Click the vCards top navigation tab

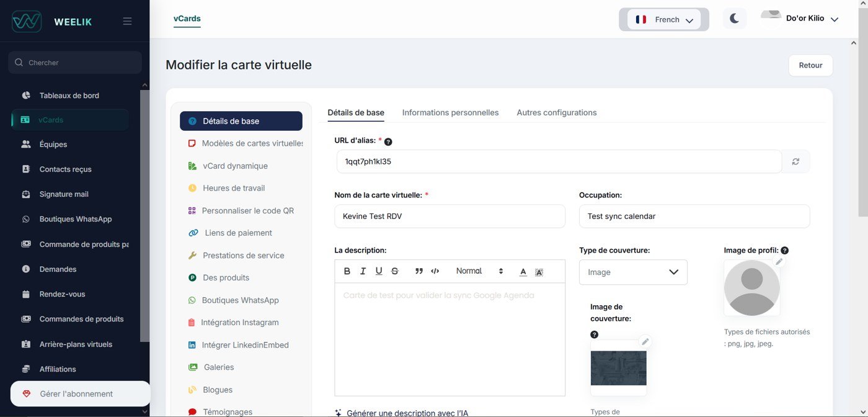[187, 19]
